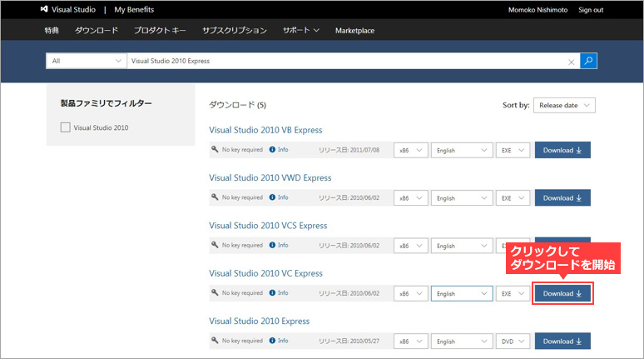This screenshot has height=359, width=644.
Task: Download Visual Studio 2010 VWD Express
Action: [562, 197]
